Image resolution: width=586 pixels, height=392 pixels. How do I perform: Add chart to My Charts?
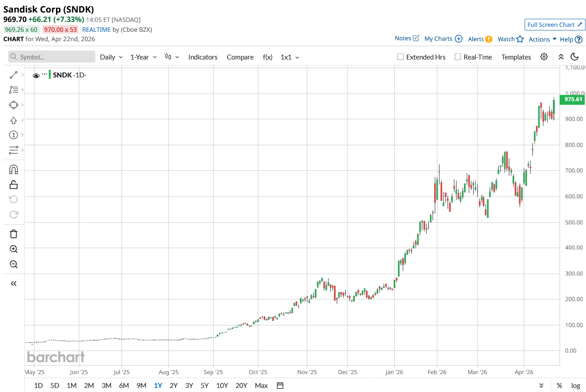[x=443, y=39]
